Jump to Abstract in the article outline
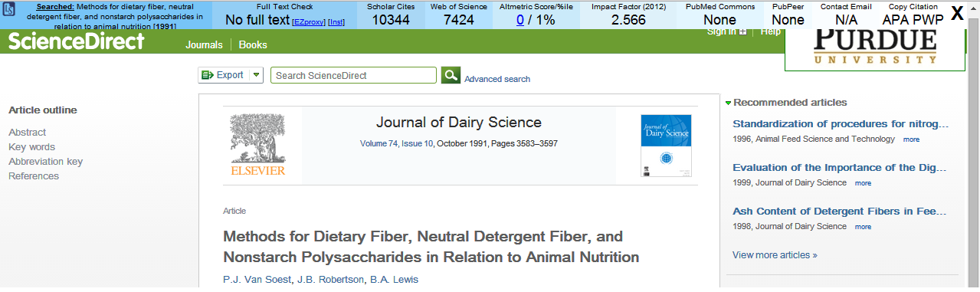Screen dimensions: 980x292 point(27,132)
